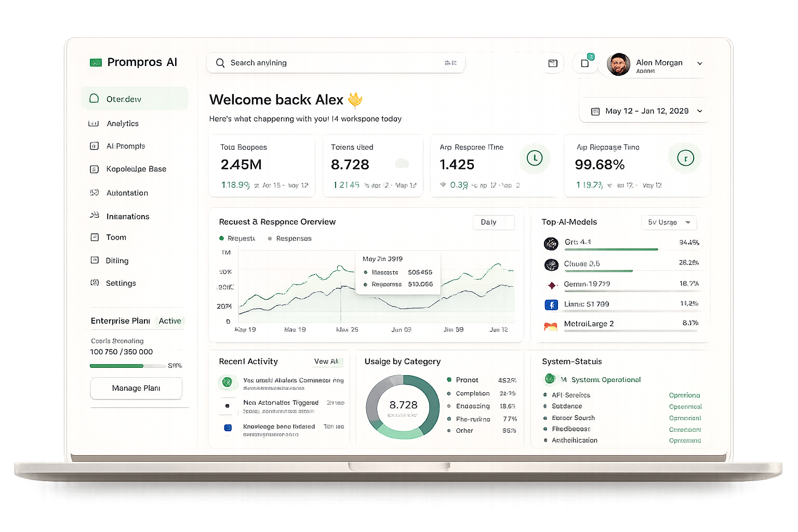The width and height of the screenshot is (798, 532).
Task: Open the Daly interval dropdown
Action: tap(494, 222)
